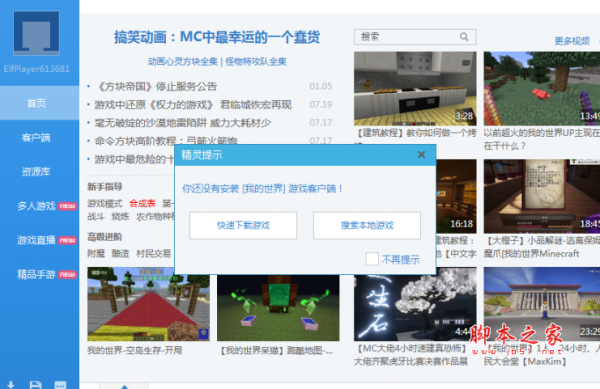The image size is (600, 389).
Task: Open headline 搞笑动画:MC中最幸运的一个蠢货
Action: click(217, 37)
